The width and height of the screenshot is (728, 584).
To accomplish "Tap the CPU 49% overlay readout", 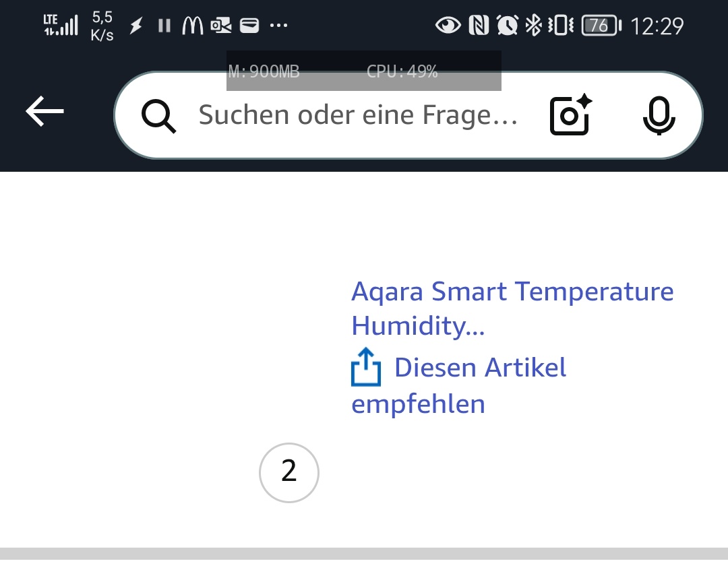I will tap(402, 71).
